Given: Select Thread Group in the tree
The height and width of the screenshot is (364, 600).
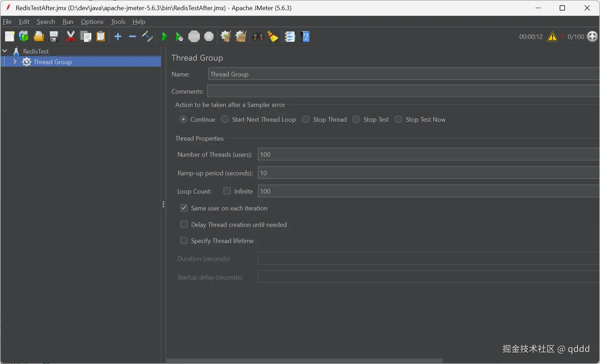Looking at the screenshot, I should [53, 62].
